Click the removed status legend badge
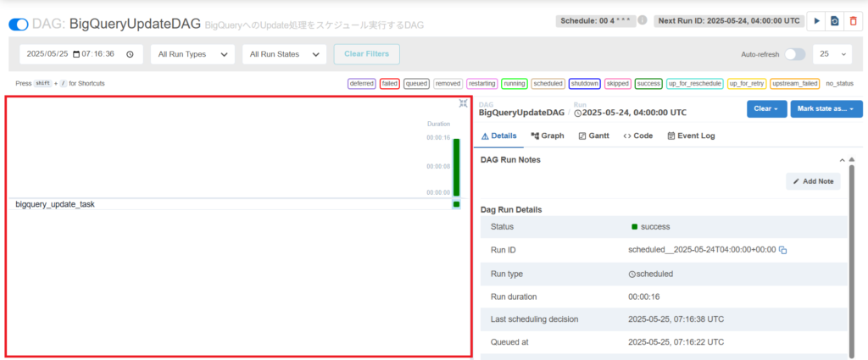The width and height of the screenshot is (868, 360). [448, 84]
